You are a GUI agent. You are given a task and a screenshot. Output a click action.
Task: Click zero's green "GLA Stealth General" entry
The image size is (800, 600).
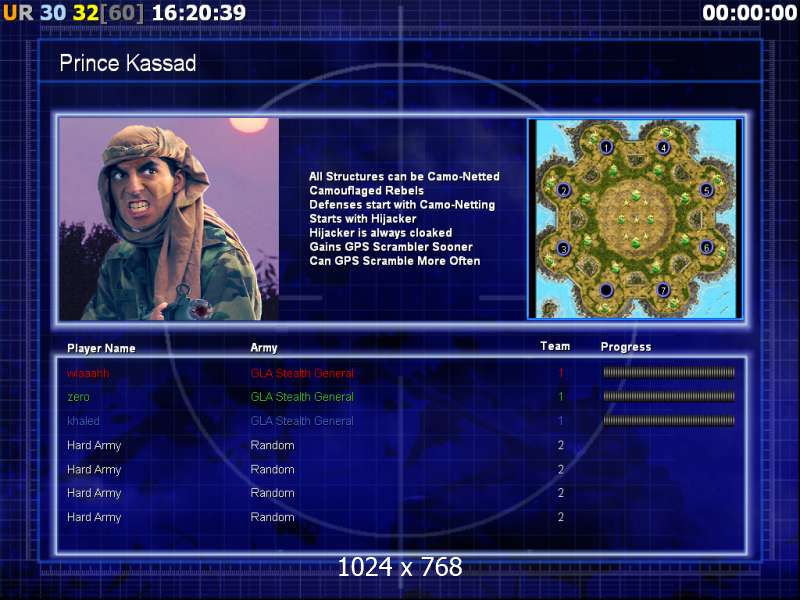tap(302, 397)
